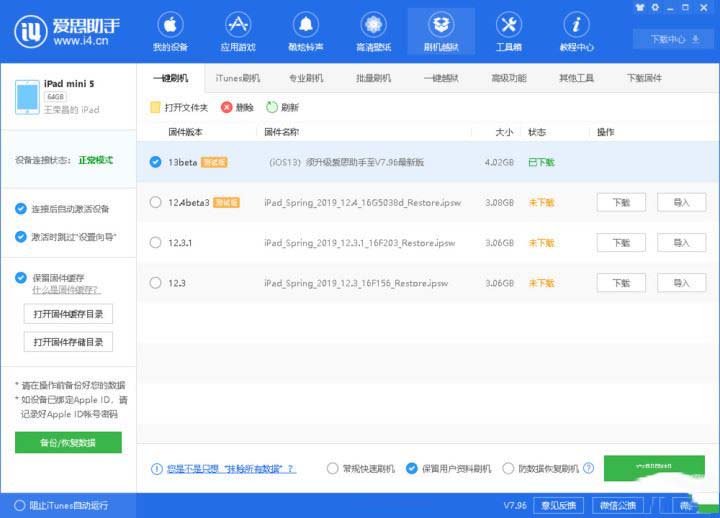Viewport: 720px width, 518px height.
Task: Click the red 删除 delete icon
Action: point(226,107)
